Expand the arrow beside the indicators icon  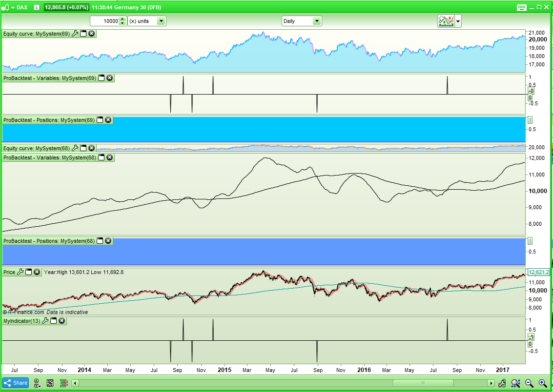click(x=458, y=21)
